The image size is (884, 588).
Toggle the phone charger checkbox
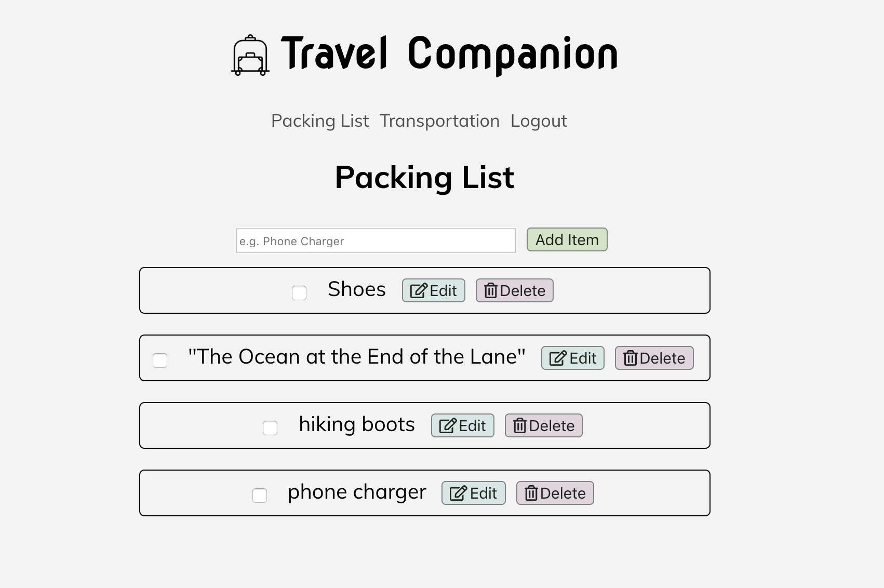click(x=260, y=496)
